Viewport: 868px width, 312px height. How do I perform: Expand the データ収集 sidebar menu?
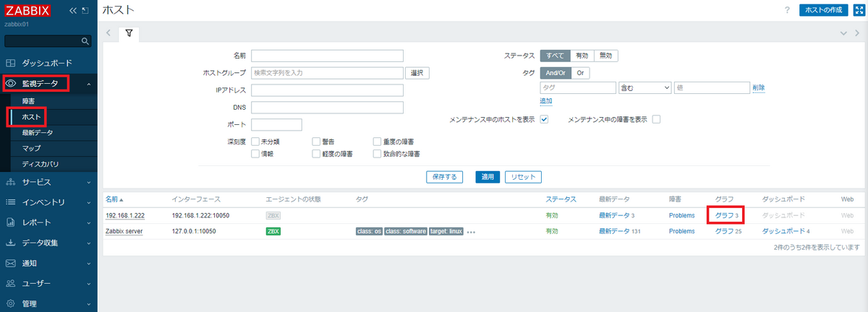pyautogui.click(x=48, y=243)
